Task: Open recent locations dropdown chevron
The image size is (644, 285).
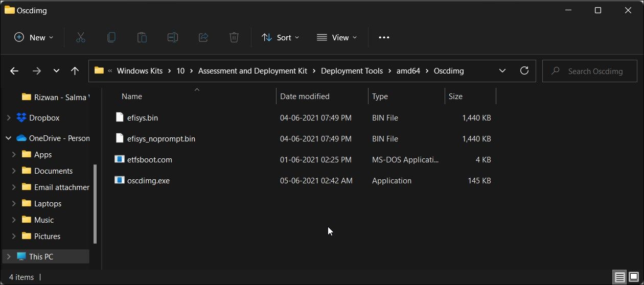Action: point(56,71)
